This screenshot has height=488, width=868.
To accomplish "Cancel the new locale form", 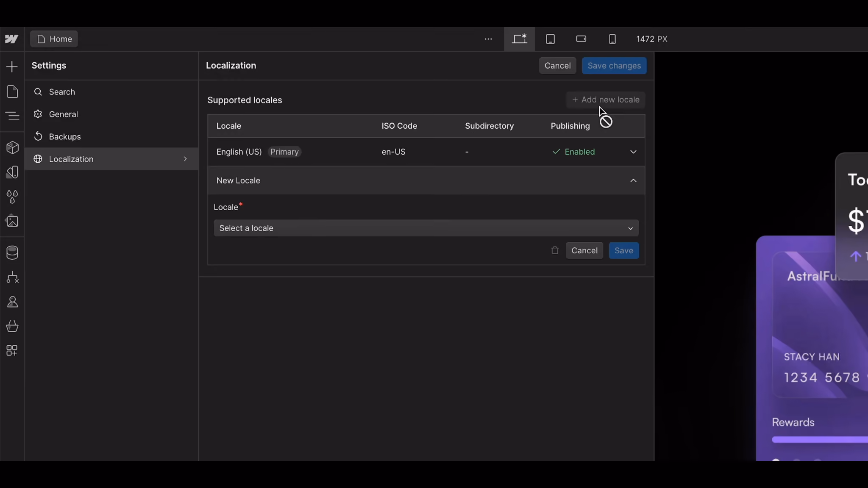I will 584,250.
